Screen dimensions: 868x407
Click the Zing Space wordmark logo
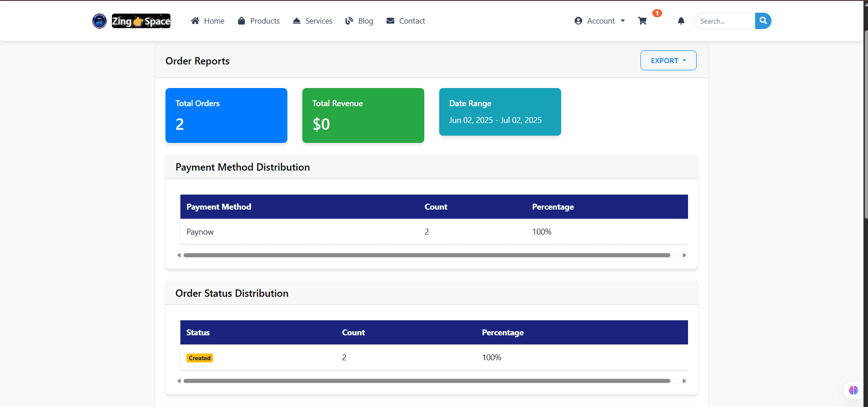tap(141, 21)
